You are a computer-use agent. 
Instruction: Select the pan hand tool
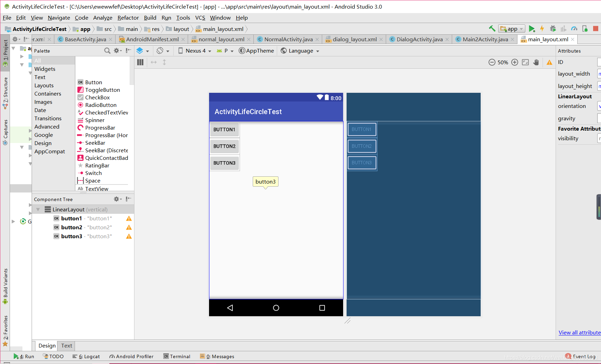coord(536,62)
